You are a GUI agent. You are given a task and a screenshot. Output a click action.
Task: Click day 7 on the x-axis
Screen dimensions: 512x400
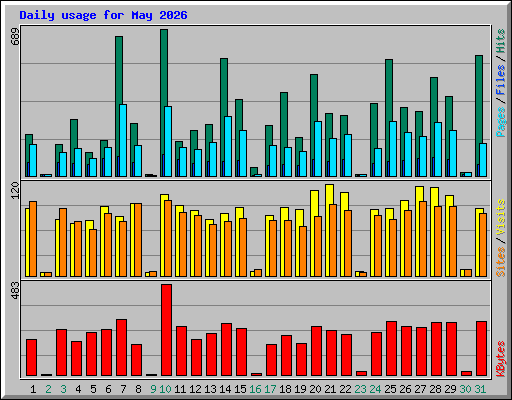pos(123,389)
